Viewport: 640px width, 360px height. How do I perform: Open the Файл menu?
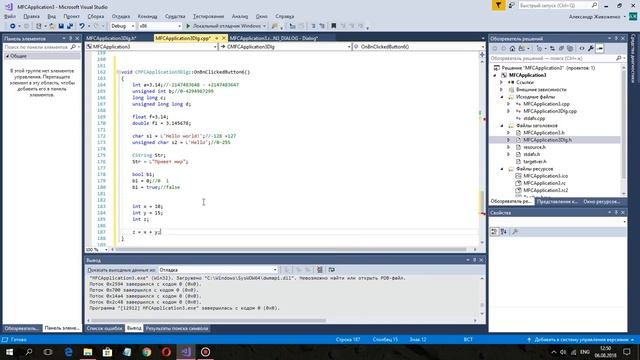(10, 16)
